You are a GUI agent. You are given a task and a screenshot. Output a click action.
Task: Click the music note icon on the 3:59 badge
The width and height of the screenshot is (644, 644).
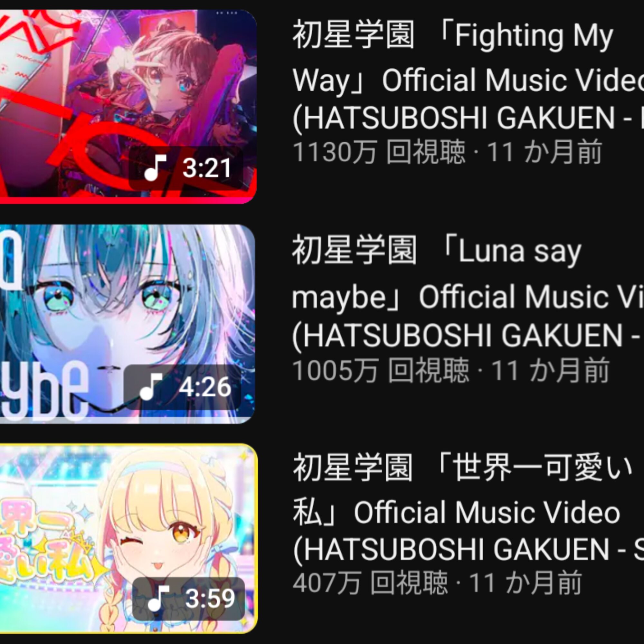159,598
